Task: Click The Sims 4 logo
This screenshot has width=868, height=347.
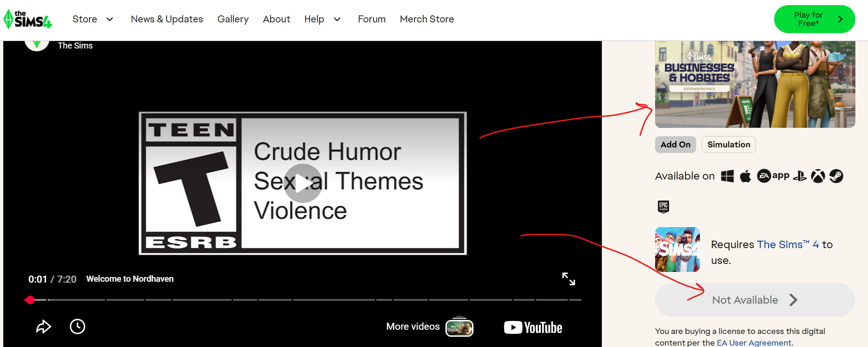Action: pyautogui.click(x=28, y=19)
